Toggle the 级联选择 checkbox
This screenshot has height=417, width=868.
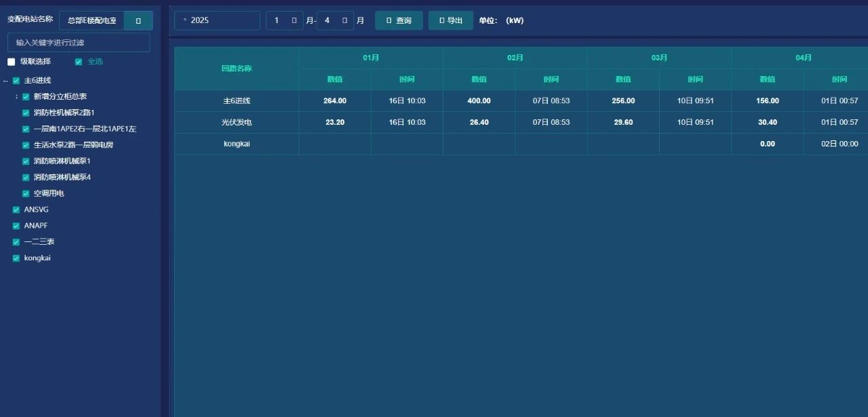[x=11, y=62]
